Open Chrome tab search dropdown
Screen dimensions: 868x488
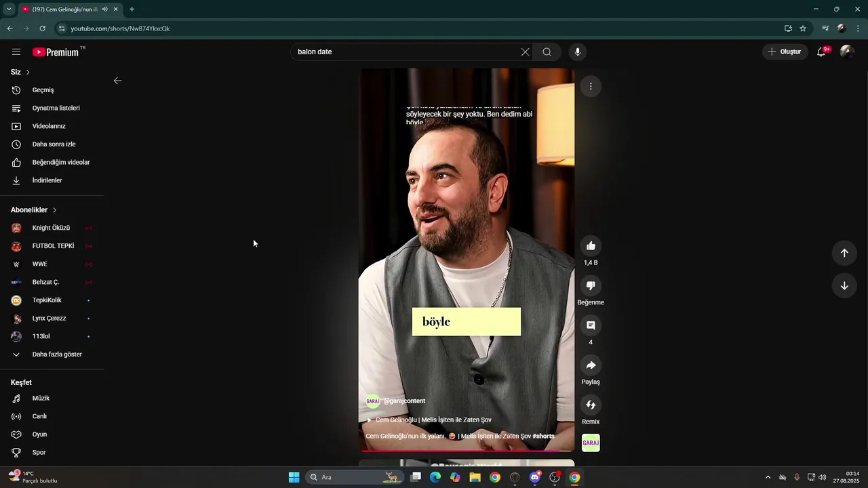tap(9, 9)
